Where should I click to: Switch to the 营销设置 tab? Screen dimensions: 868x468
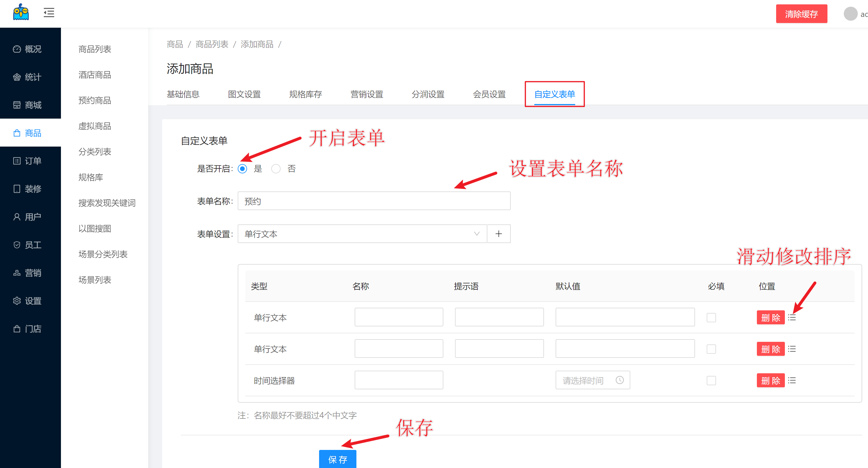click(367, 94)
